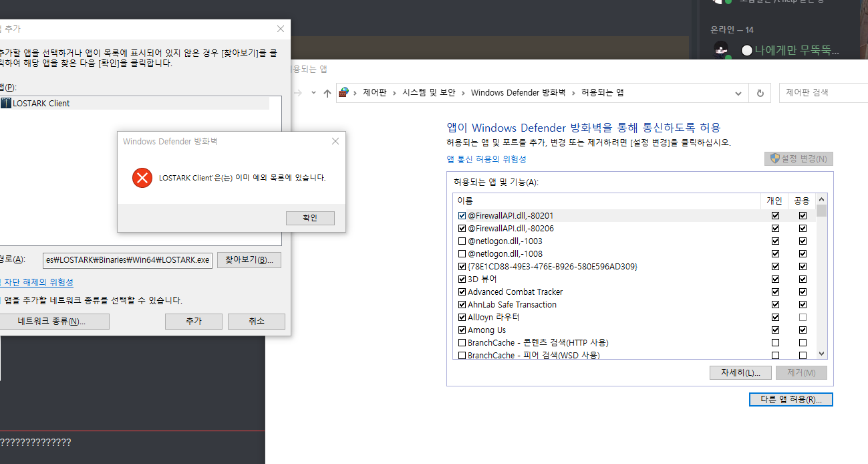Close the 앱 추가 dialog with the X
The width and height of the screenshot is (868, 464).
pyautogui.click(x=281, y=29)
